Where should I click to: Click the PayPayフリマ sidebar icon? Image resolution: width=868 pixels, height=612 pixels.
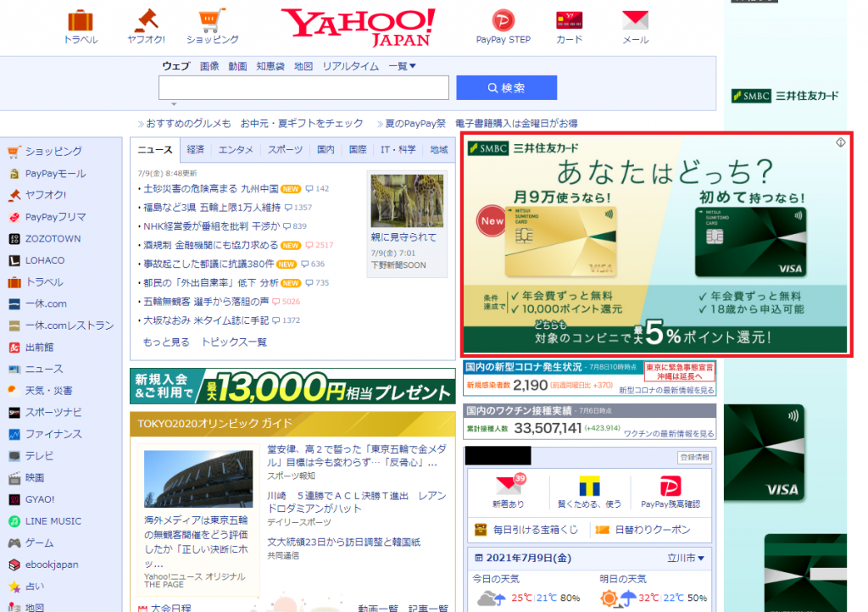pyautogui.click(x=14, y=217)
